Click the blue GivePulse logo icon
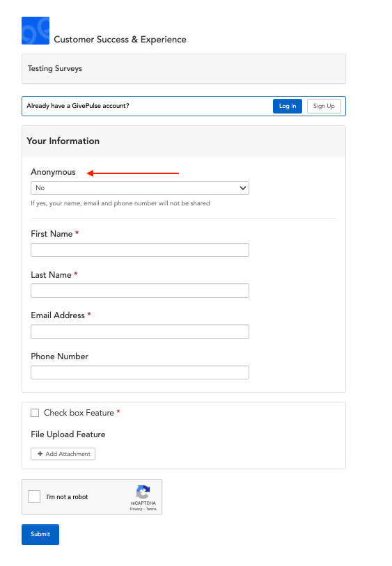This screenshot has height=566, width=392. coord(36,31)
